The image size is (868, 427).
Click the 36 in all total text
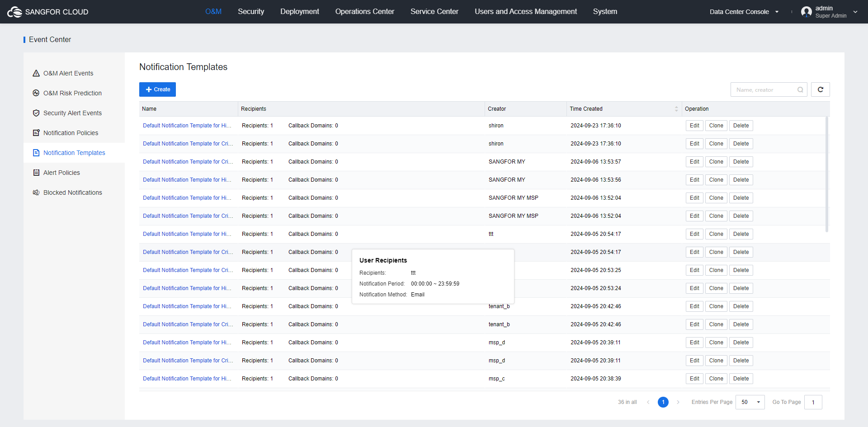tap(627, 402)
